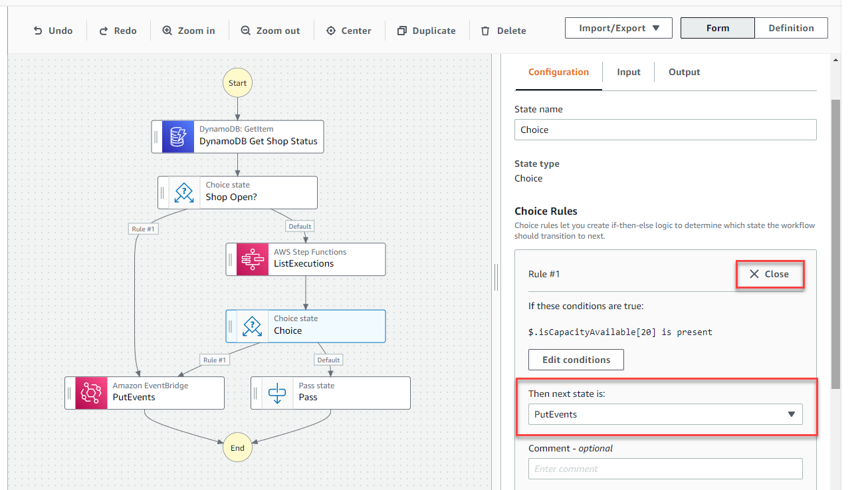Open the Then next state dropdown

click(665, 414)
